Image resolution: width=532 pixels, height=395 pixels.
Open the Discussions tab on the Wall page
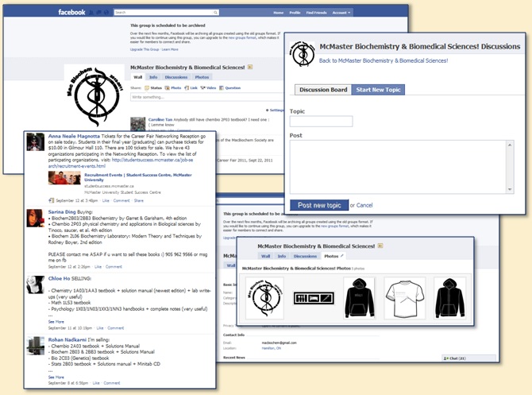[x=176, y=77]
